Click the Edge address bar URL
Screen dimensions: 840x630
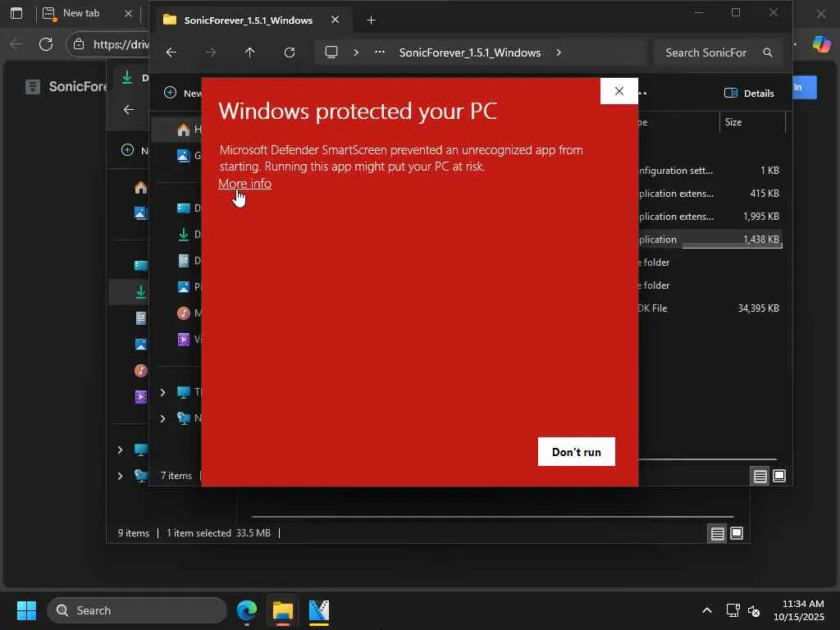tap(121, 44)
